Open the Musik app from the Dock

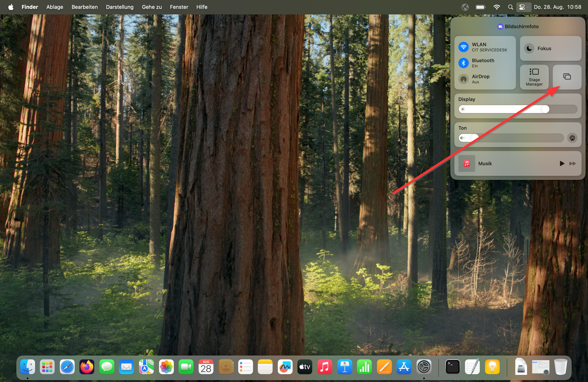coord(325,367)
